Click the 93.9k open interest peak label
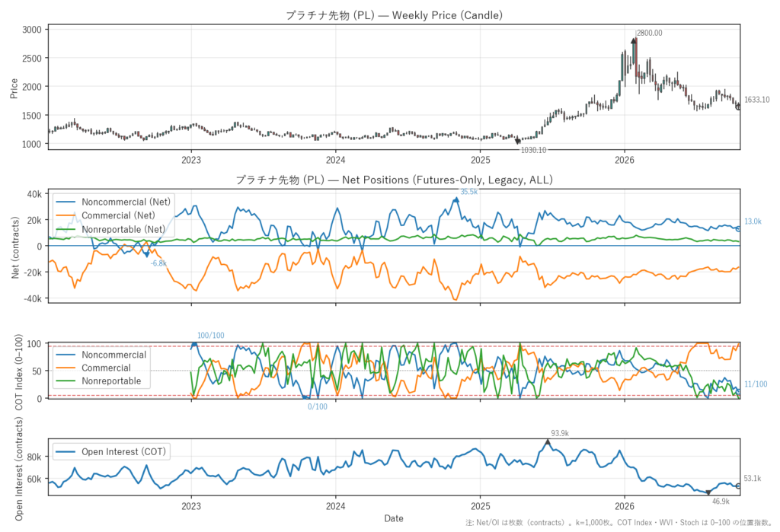This screenshot has height=532, width=780. [x=560, y=433]
